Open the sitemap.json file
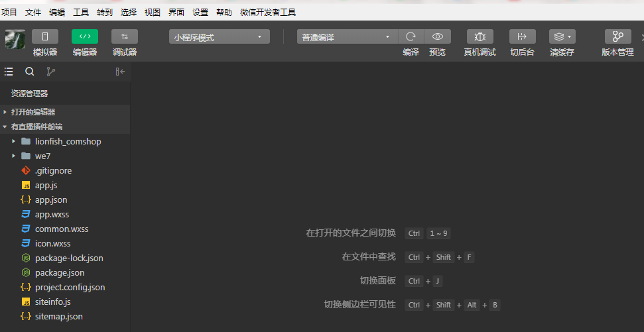The width and height of the screenshot is (644, 332). [65, 316]
